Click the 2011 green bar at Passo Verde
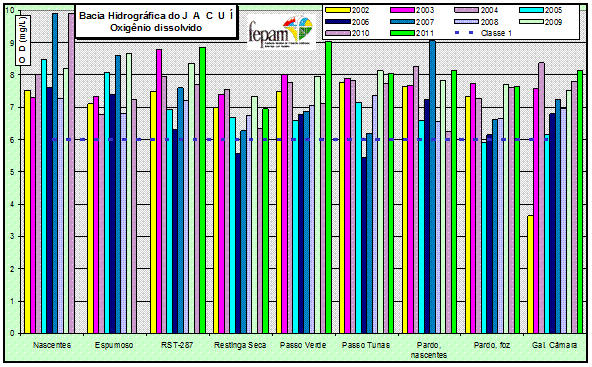 [x=328, y=188]
